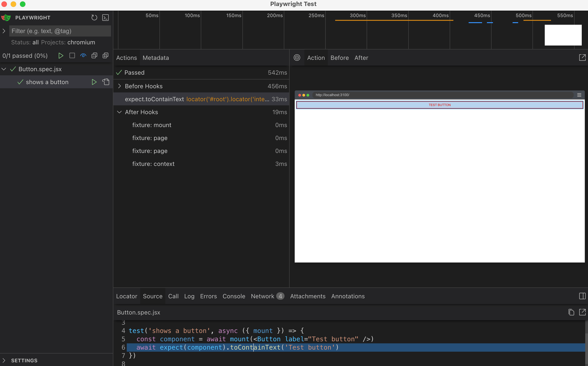Viewport: 588px width, 366px height.
Task: Expand the SETTINGS section
Action: [x=4, y=360]
